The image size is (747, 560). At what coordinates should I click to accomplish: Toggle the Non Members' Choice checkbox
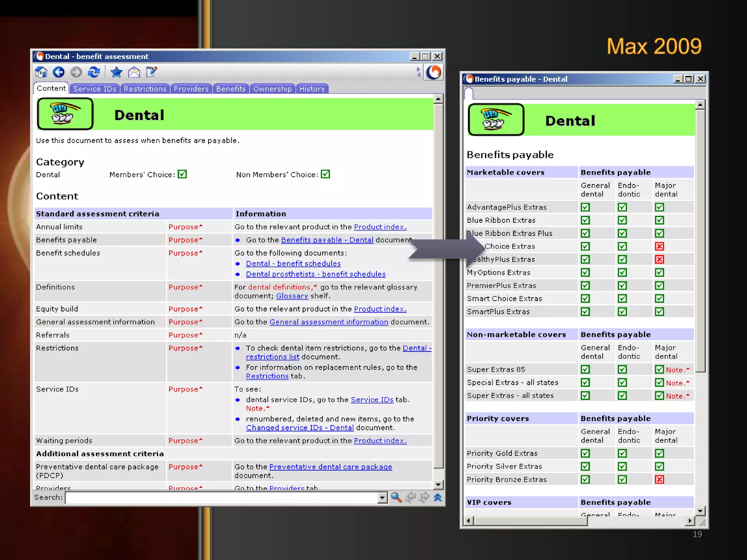point(325,174)
